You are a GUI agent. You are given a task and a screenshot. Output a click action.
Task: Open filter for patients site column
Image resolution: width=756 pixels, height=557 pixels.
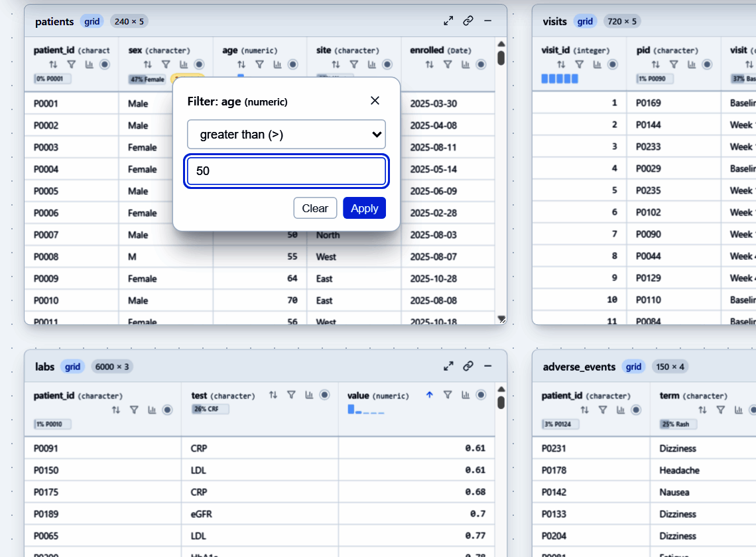(x=354, y=64)
